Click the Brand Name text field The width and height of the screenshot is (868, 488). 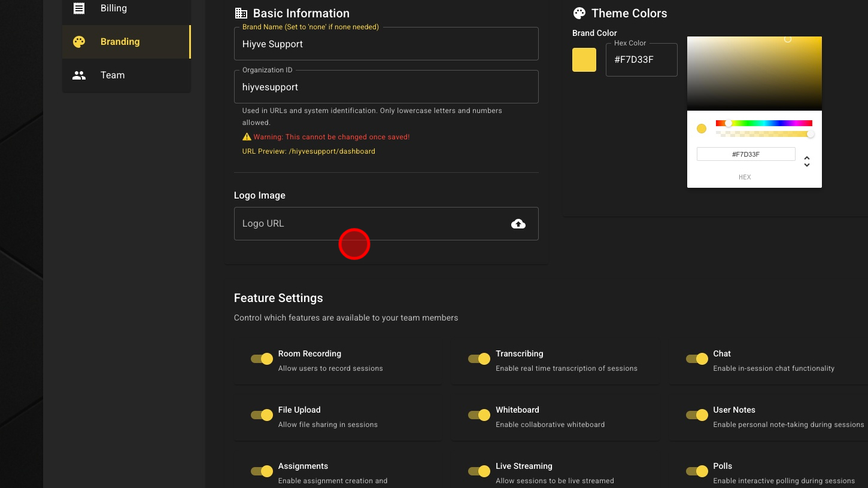[386, 44]
